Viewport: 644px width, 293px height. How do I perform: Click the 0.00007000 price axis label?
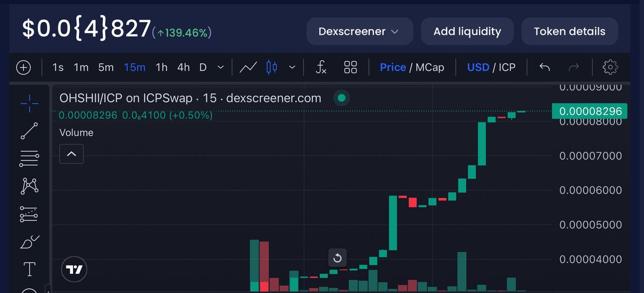(x=590, y=156)
